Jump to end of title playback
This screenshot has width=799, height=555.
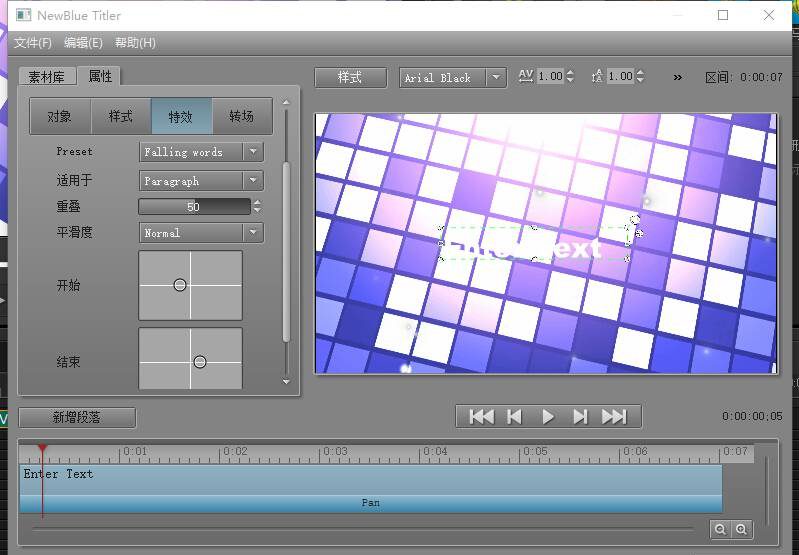[x=614, y=417]
